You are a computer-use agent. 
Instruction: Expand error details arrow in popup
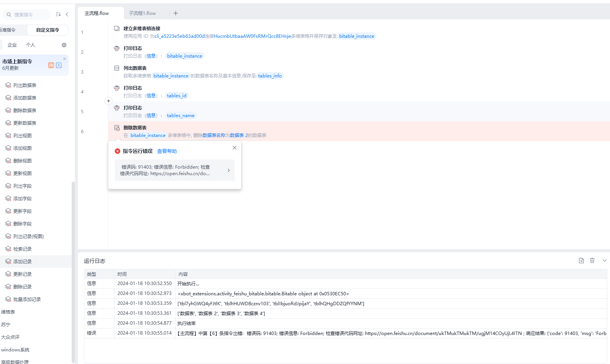coord(229,171)
